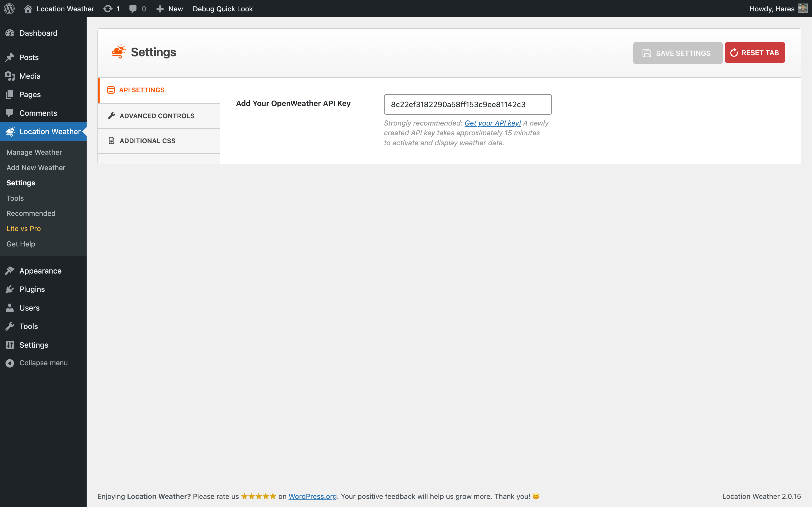Viewport: 812px width, 507px height.
Task: Click the OpenWeather API key field
Action: click(x=467, y=104)
